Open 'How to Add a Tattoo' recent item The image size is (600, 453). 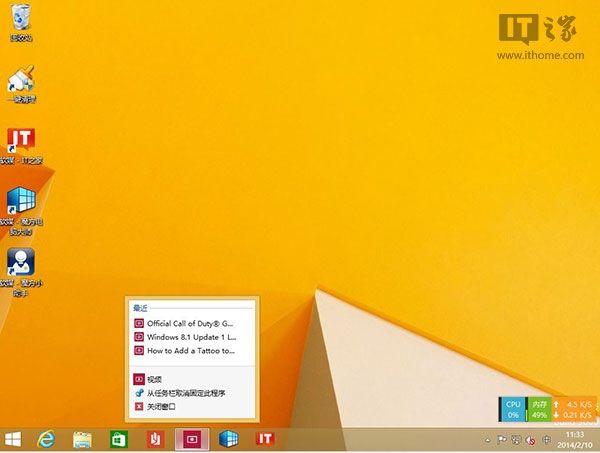click(191, 350)
